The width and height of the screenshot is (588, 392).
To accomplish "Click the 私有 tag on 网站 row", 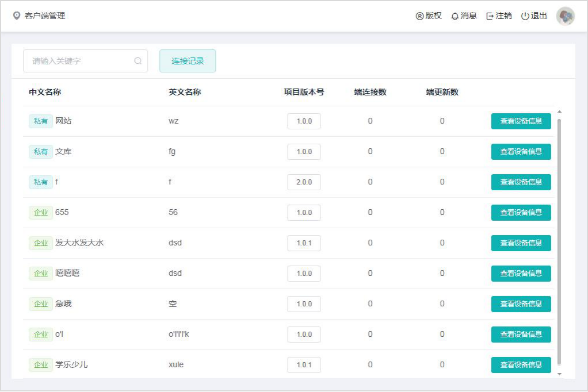I will (x=41, y=121).
